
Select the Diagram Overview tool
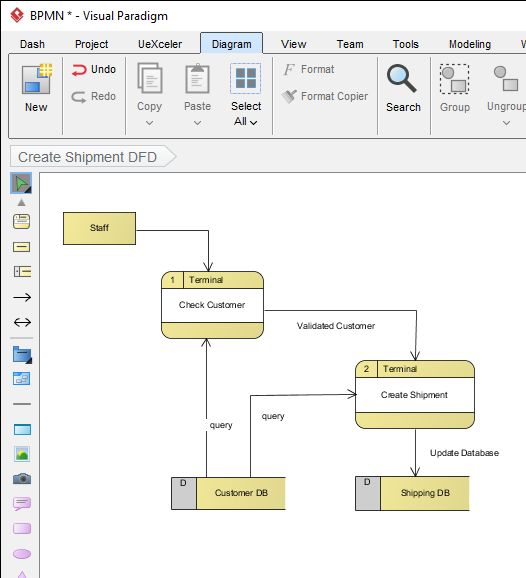click(x=22, y=379)
